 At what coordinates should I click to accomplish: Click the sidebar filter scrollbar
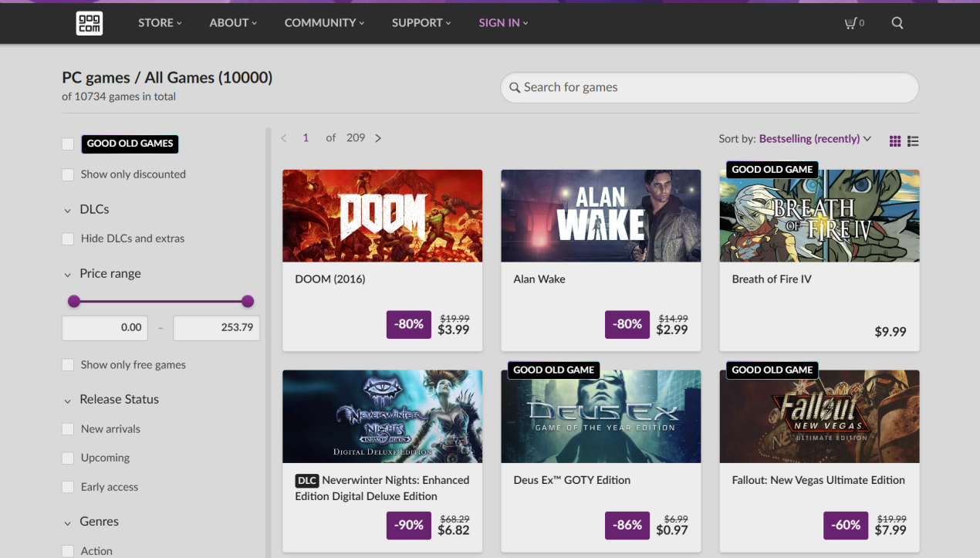click(269, 343)
